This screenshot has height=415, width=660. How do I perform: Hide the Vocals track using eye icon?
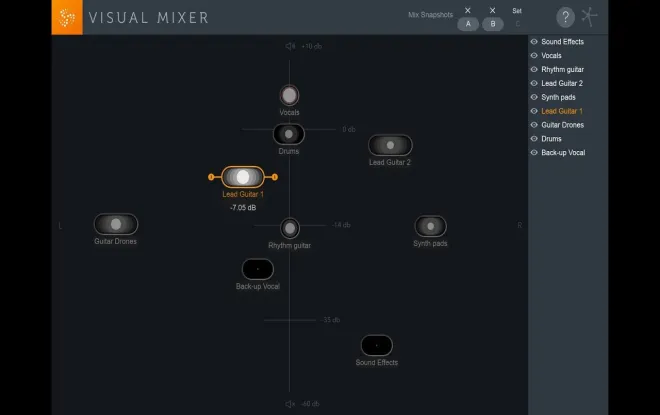point(534,56)
